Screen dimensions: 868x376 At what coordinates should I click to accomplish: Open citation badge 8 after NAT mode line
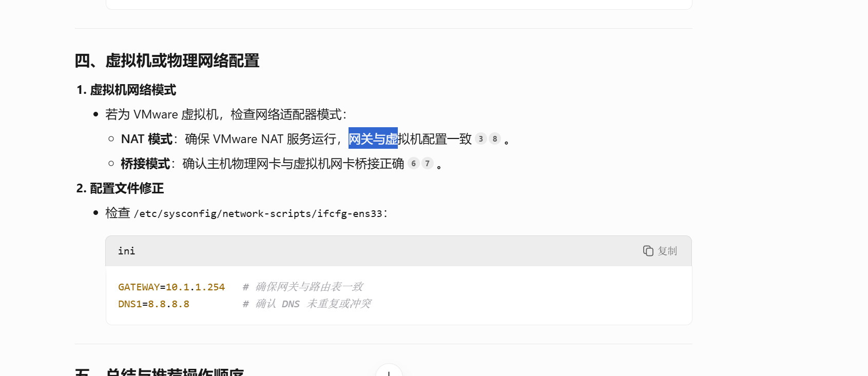coord(495,139)
